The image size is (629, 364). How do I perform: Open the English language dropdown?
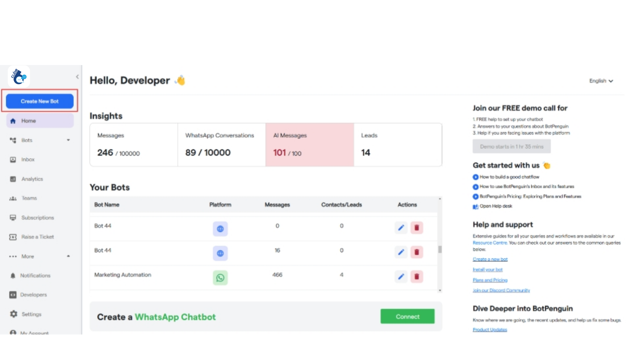click(601, 81)
